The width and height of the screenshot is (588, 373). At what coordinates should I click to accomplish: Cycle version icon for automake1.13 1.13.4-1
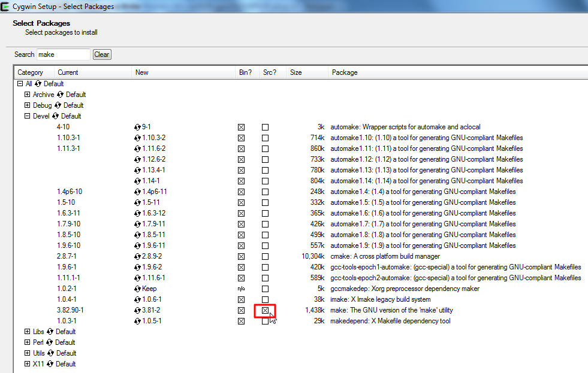click(x=137, y=171)
